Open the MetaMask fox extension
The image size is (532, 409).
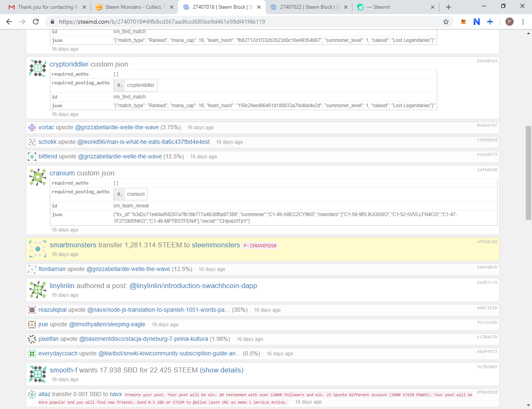pyautogui.click(x=463, y=22)
